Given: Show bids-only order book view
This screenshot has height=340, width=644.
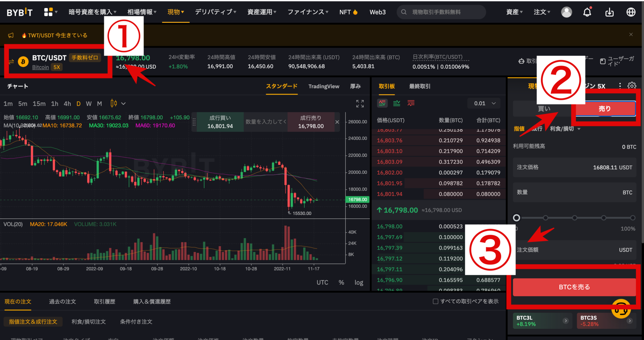Looking at the screenshot, I should click(397, 103).
